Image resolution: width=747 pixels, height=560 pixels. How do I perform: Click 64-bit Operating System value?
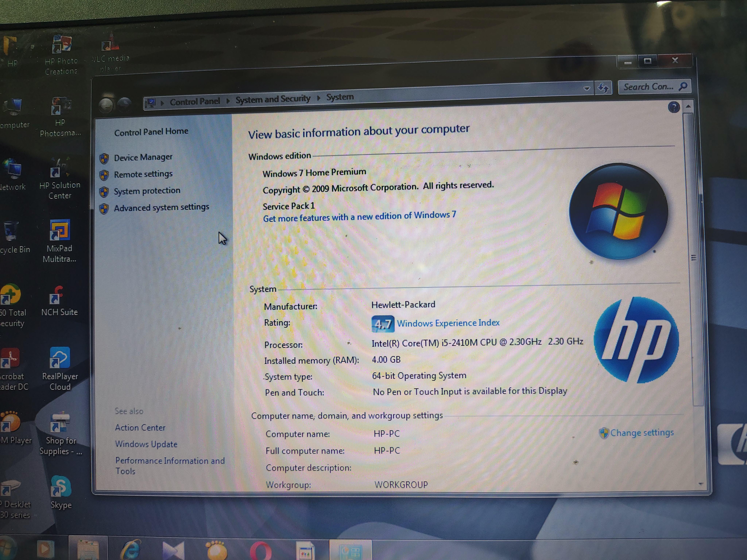tap(419, 376)
